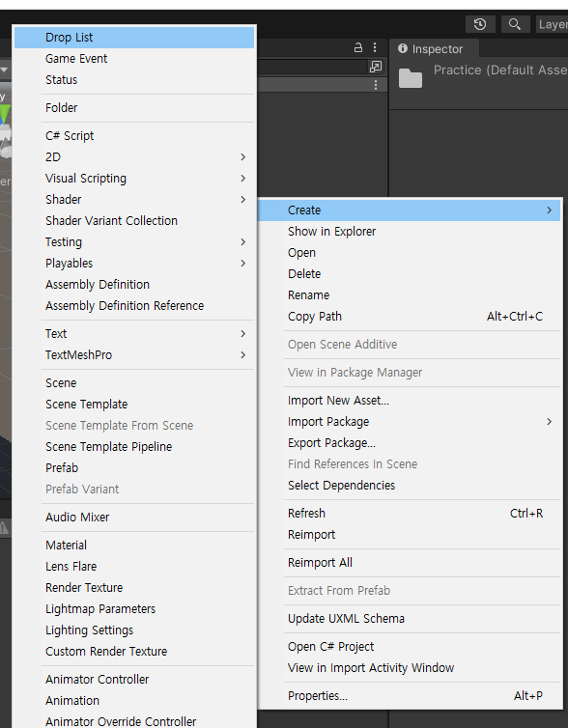Screen dimensions: 568x728
Task: Create a new Scene
Action: coord(134,383)
